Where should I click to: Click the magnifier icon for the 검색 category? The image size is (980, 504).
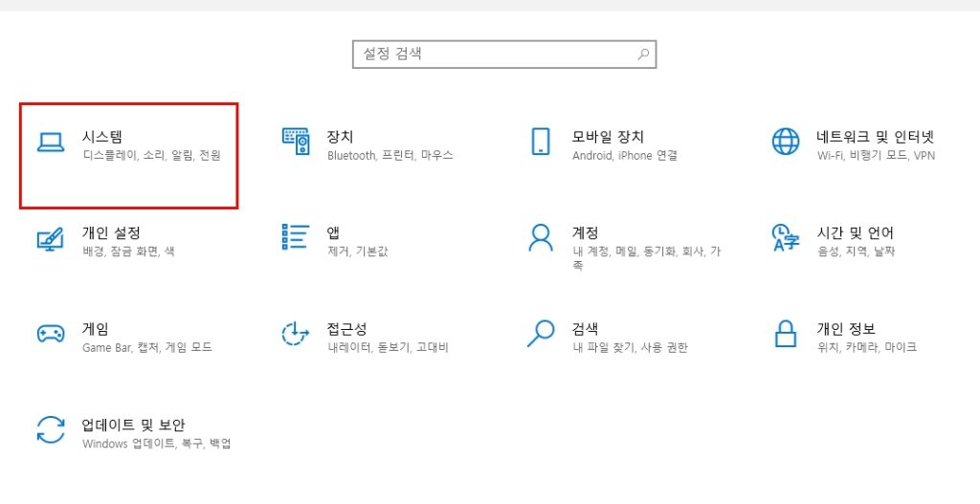[541, 334]
